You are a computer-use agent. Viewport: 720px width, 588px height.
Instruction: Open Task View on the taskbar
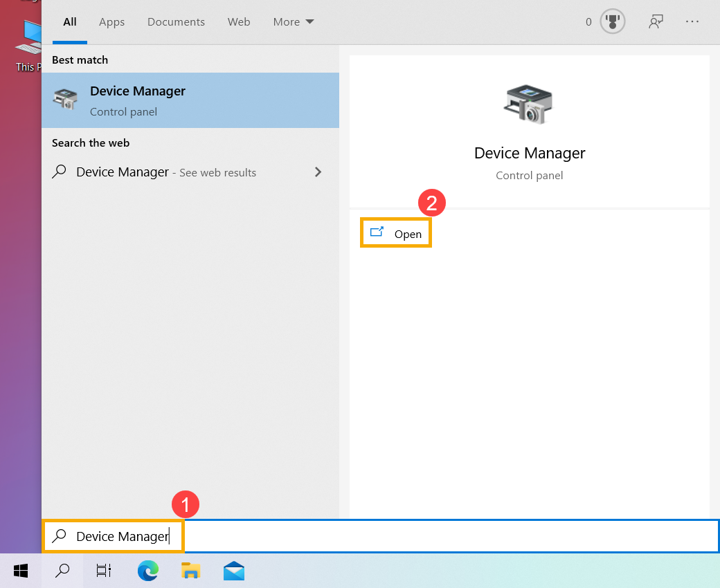(104, 571)
